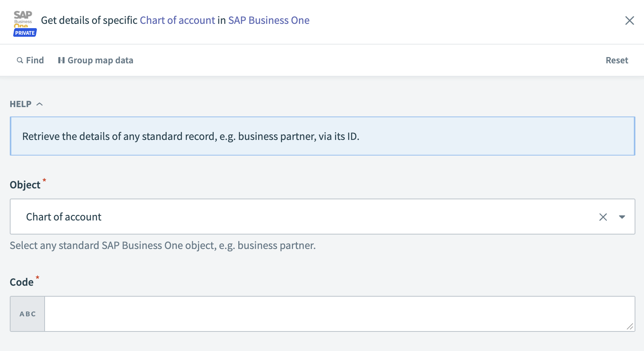This screenshot has height=351, width=644.
Task: Click the ABC type badge
Action: coord(27,314)
